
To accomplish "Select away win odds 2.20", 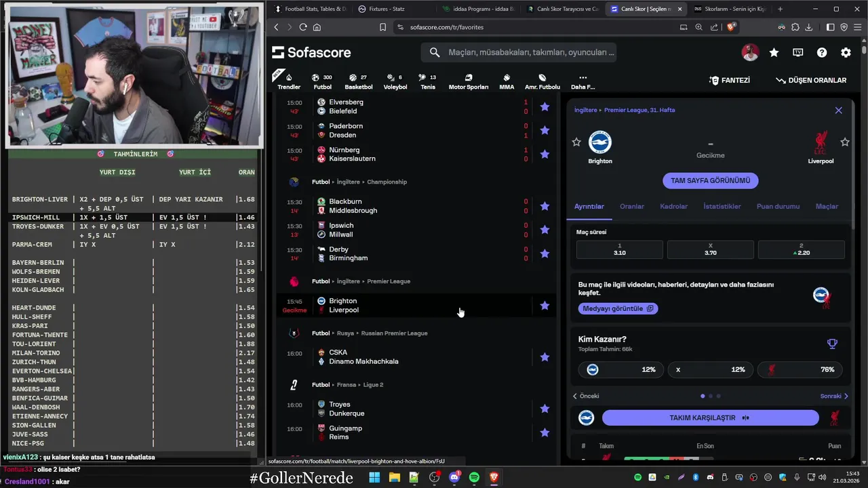I will (801, 249).
